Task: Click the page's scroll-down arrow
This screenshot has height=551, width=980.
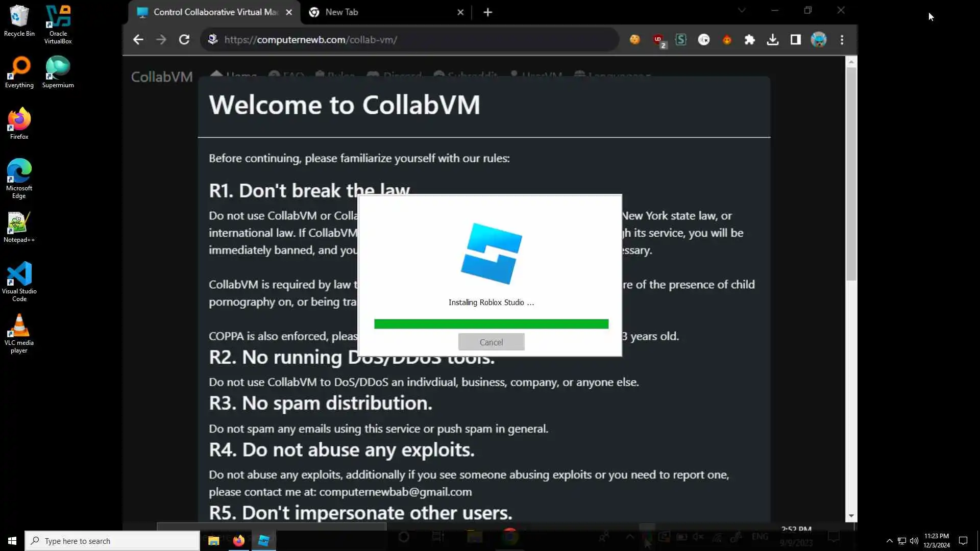Action: [x=851, y=516]
